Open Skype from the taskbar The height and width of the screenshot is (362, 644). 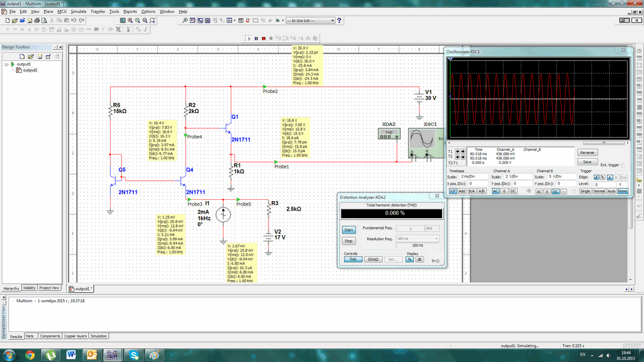pyautogui.click(x=133, y=355)
